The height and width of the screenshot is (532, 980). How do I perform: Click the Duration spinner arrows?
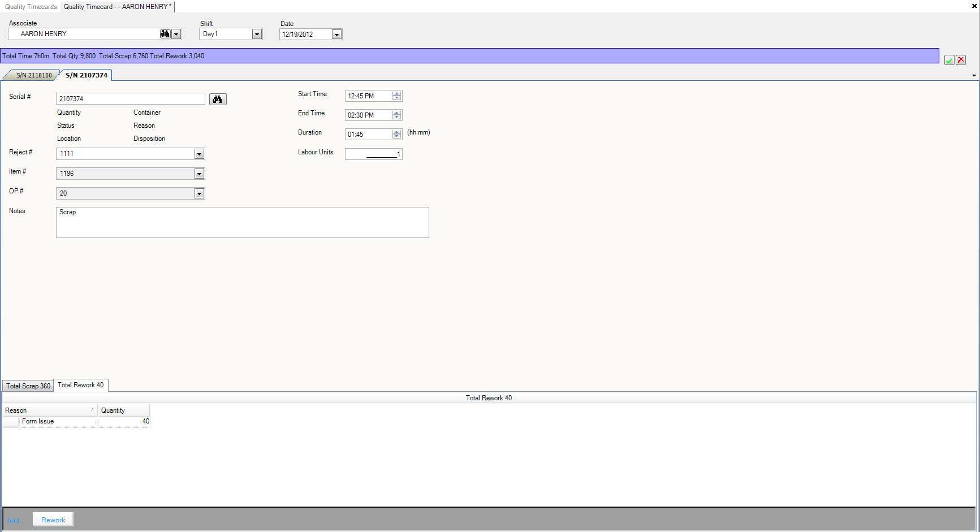tap(397, 135)
